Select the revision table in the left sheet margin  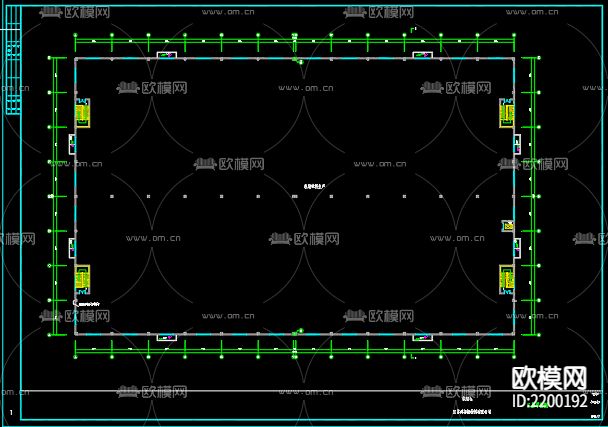[13, 60]
